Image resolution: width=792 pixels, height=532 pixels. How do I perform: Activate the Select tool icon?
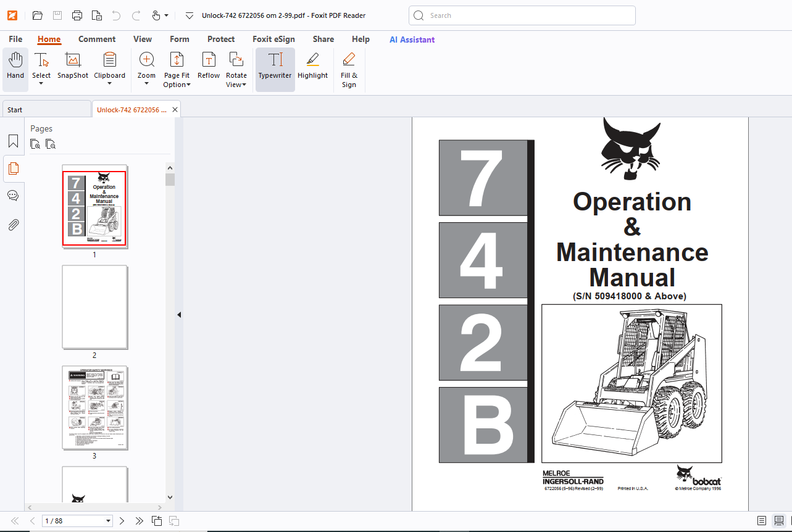(41, 60)
